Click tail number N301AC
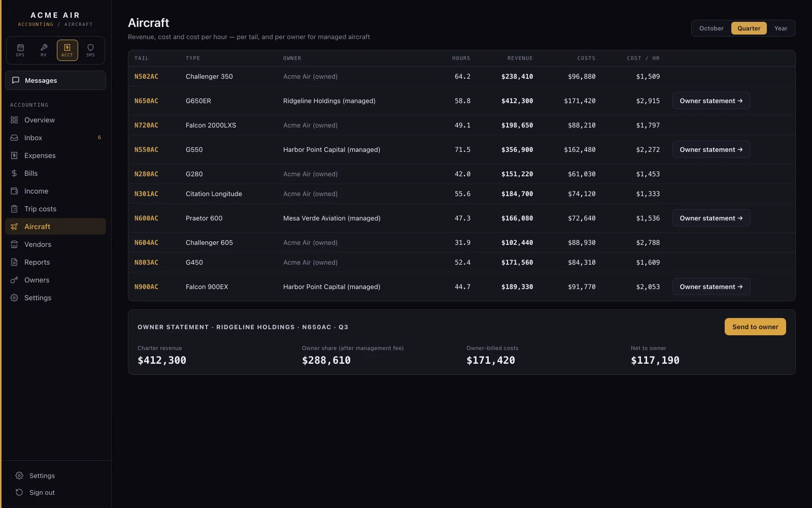Viewport: 812px width, 508px height. [x=146, y=194]
